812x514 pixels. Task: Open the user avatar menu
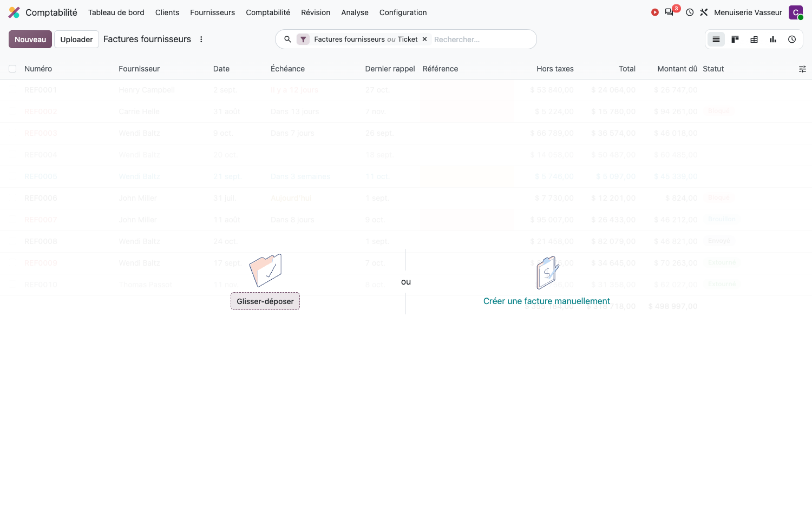796,12
